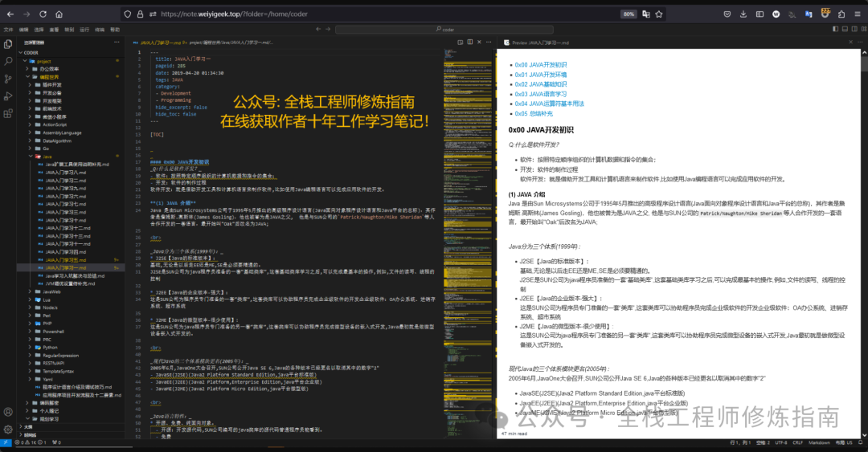Open the Accounts menu icon
This screenshot has height=452, width=868.
(x=8, y=412)
